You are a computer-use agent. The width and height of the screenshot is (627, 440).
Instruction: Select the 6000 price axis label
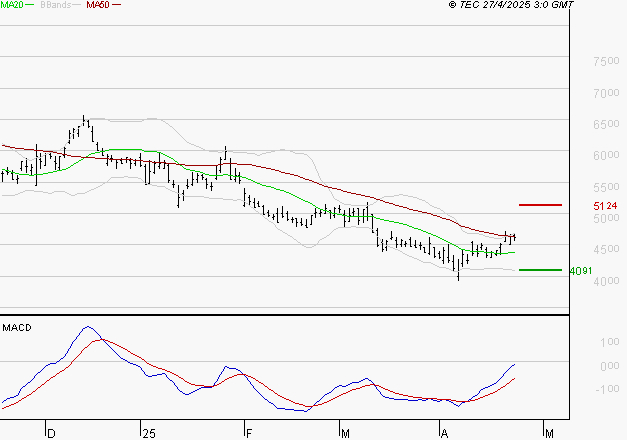point(604,156)
